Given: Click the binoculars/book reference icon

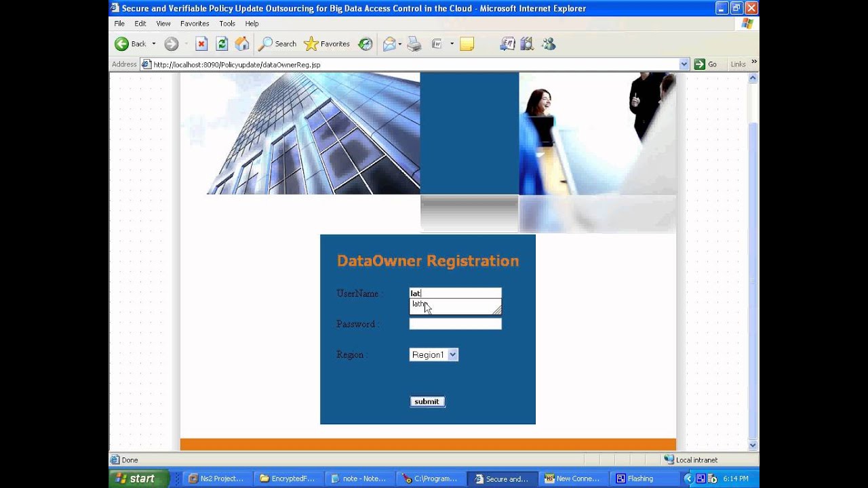Looking at the screenshot, I should (x=527, y=44).
